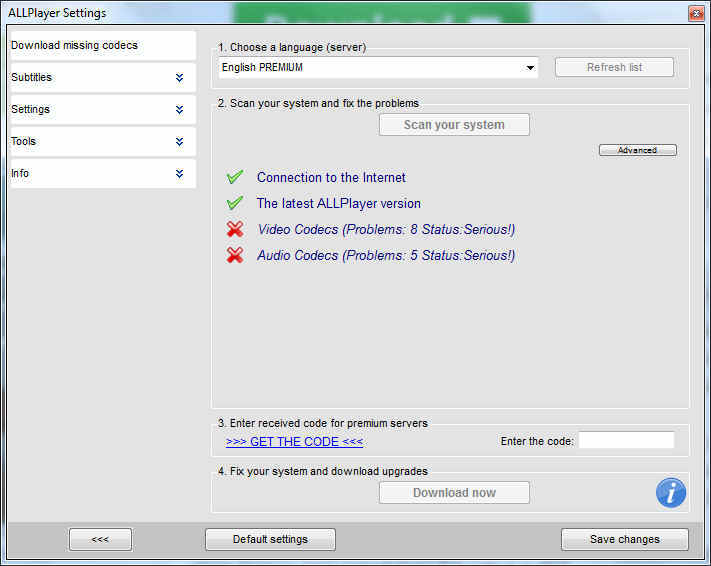The image size is (711, 566).
Task: Close the ALLPlayer Settings window
Action: [x=696, y=14]
